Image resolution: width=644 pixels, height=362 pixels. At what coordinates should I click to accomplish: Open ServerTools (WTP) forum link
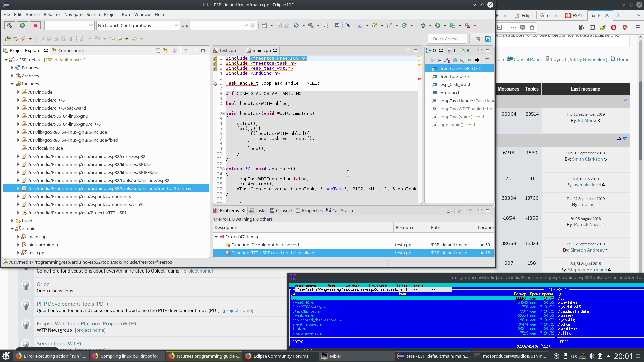pyautogui.click(x=59, y=343)
